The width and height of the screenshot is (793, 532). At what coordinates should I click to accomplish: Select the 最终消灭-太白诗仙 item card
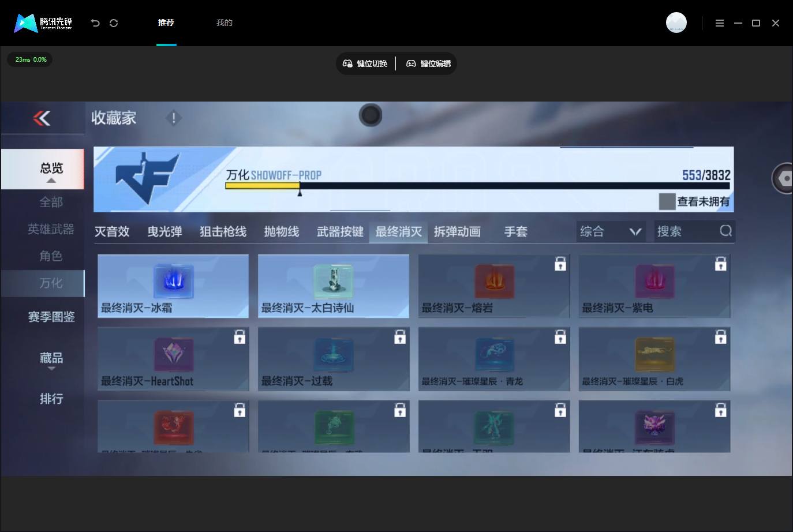point(334,286)
